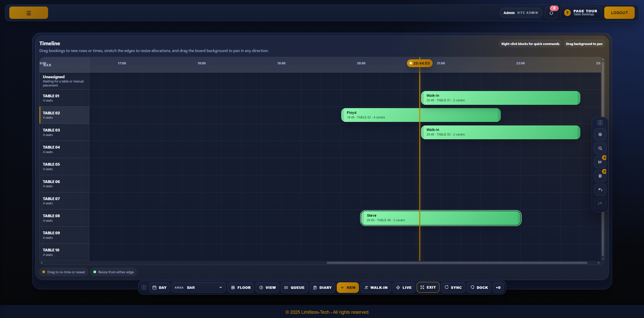Select the TABLE 03 row header
The image size is (644, 318).
64,132
